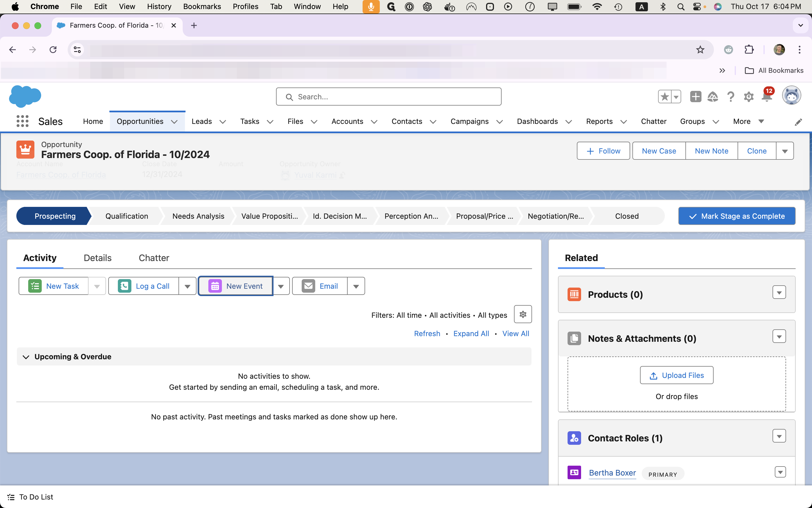Click Expand All link

(471, 334)
